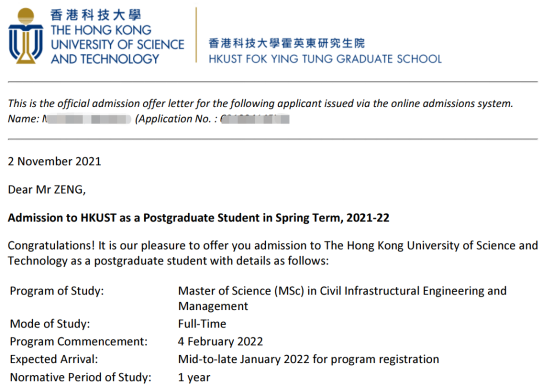Click the date '2 November 2021'
This screenshot has width=554, height=387.
[54, 161]
